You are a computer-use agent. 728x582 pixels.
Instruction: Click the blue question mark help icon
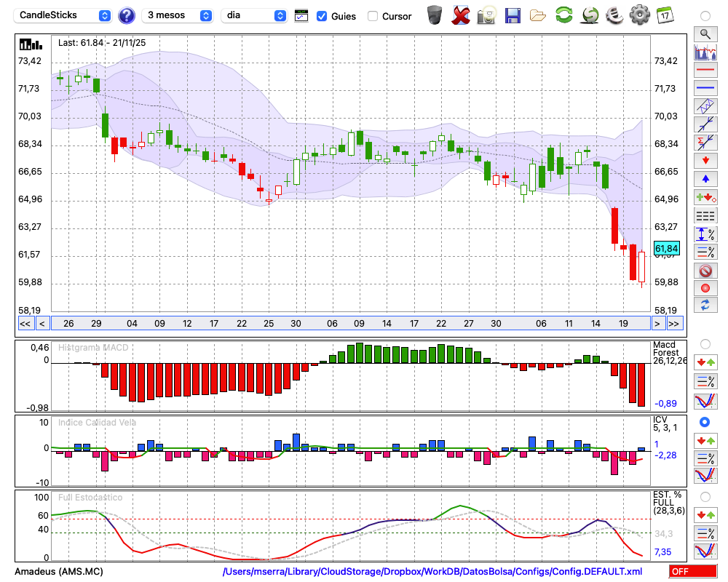tap(127, 15)
